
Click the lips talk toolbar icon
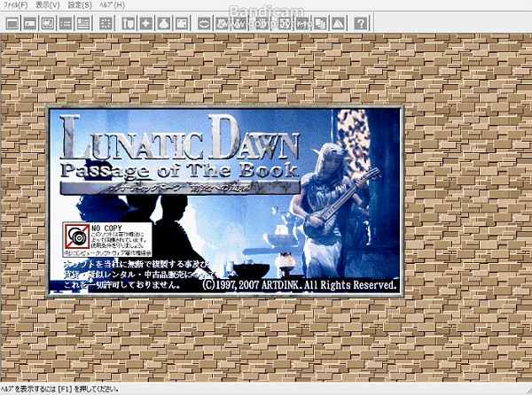204,23
